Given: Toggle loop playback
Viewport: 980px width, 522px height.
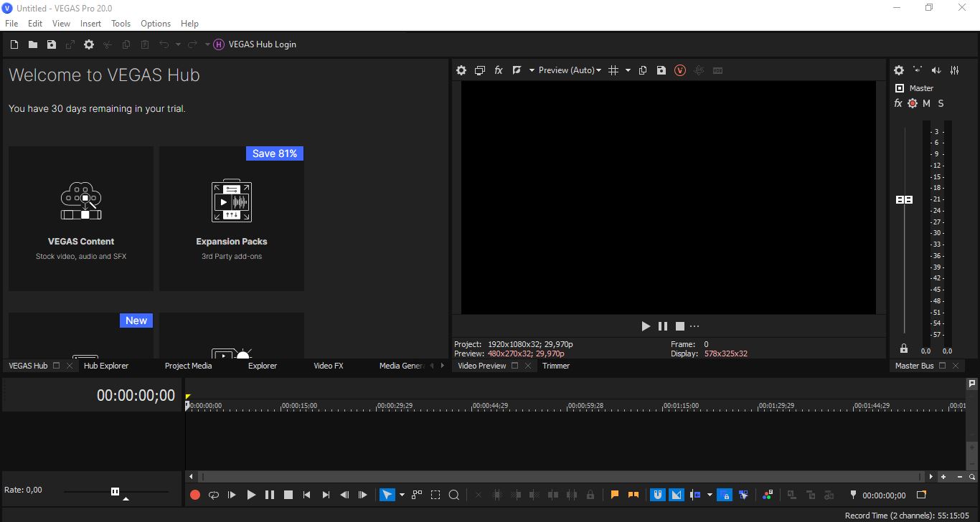Looking at the screenshot, I should (214, 495).
